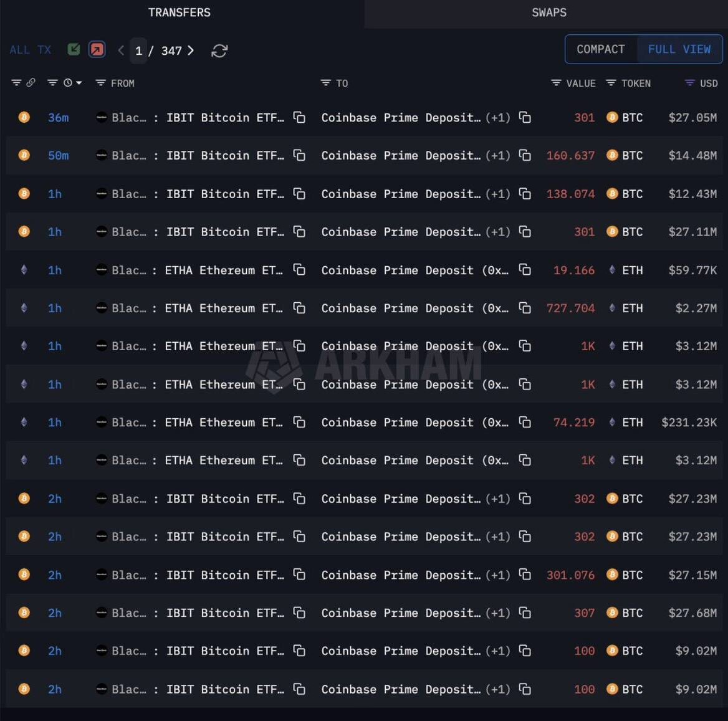The height and width of the screenshot is (721, 728).
Task: Click the page number input field
Action: click(138, 50)
